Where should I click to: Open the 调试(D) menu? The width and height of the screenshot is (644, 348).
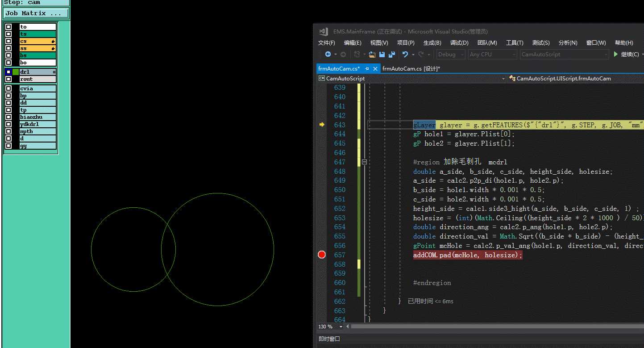pos(459,43)
